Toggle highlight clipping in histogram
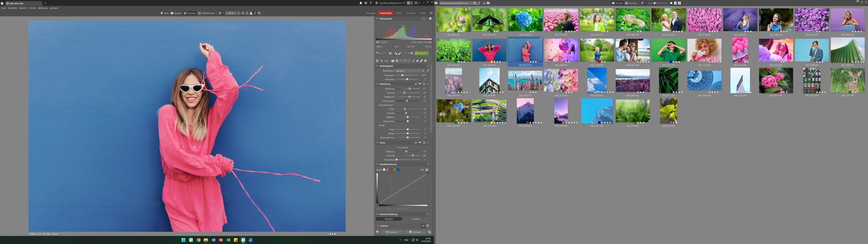Screen dimensions: 868x244 tap(430, 19)
